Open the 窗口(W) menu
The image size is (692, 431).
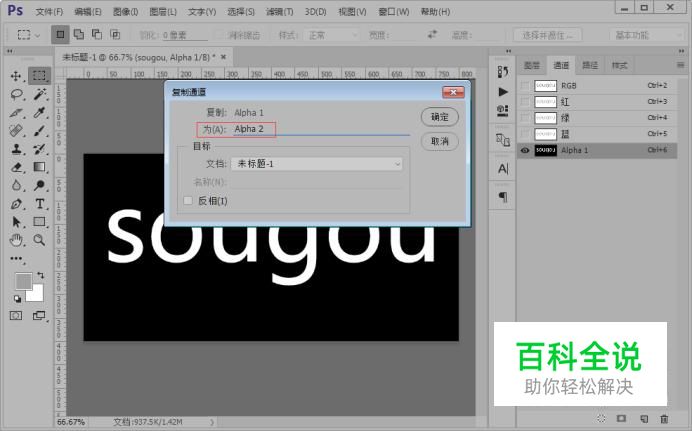[394, 11]
